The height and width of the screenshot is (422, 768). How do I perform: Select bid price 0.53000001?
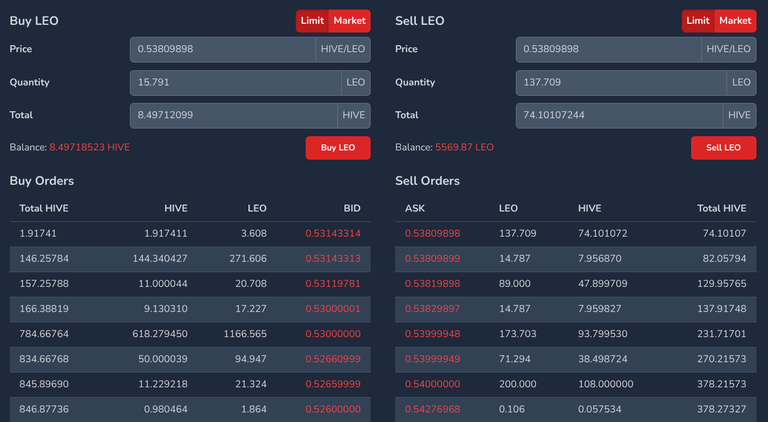pyautogui.click(x=333, y=309)
